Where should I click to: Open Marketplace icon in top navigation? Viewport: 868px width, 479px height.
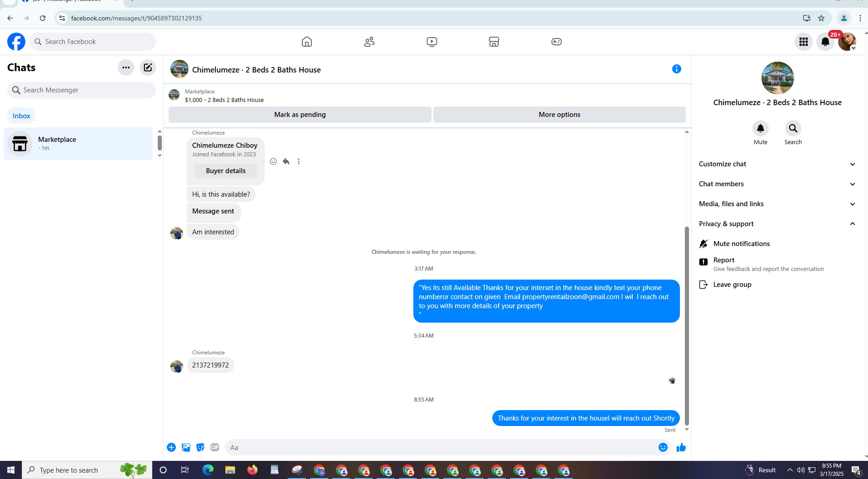tap(494, 42)
